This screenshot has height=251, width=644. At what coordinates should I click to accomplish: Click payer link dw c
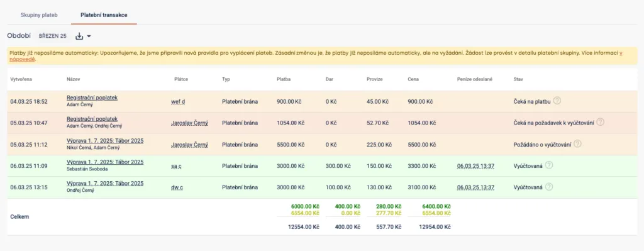click(x=177, y=187)
